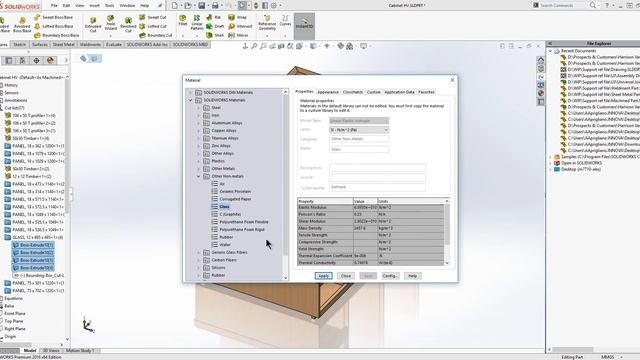Select the Front Plane in feature tree
Viewport: 640px width, 360px height.
(x=15, y=313)
